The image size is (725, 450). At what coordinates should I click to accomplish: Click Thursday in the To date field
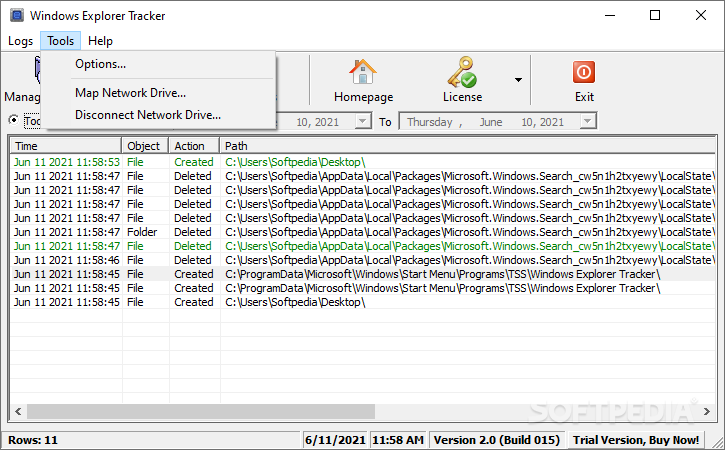tap(430, 122)
